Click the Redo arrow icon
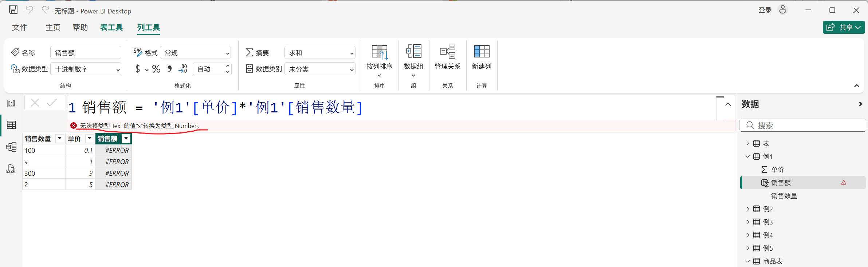This screenshot has height=267, width=868. (45, 10)
